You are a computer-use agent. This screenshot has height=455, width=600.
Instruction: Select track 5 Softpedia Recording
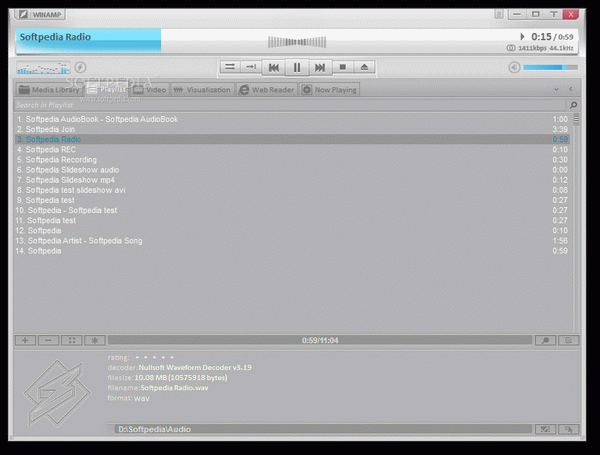(292, 160)
